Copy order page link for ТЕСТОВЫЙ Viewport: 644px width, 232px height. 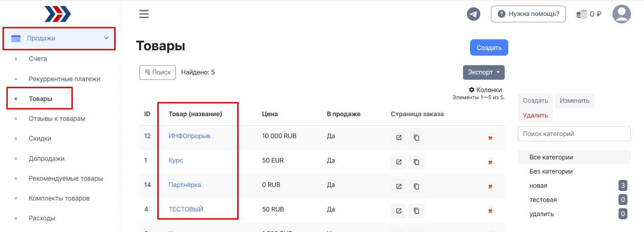[416, 211]
